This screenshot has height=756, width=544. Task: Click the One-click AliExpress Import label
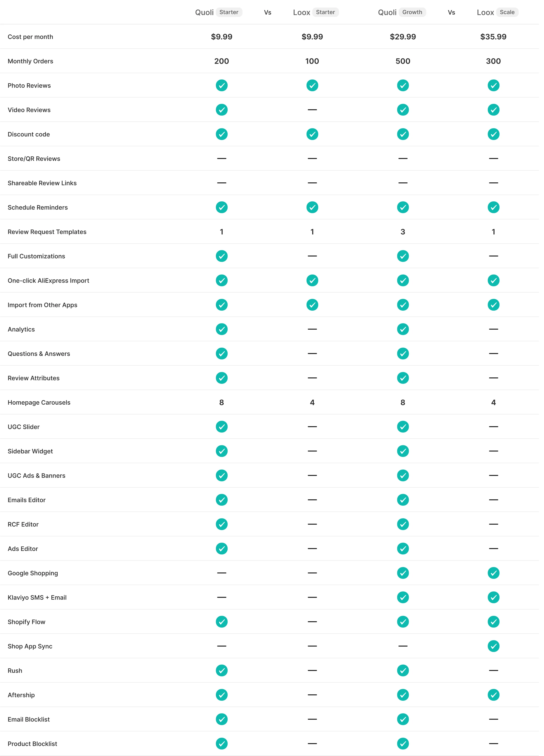[48, 280]
